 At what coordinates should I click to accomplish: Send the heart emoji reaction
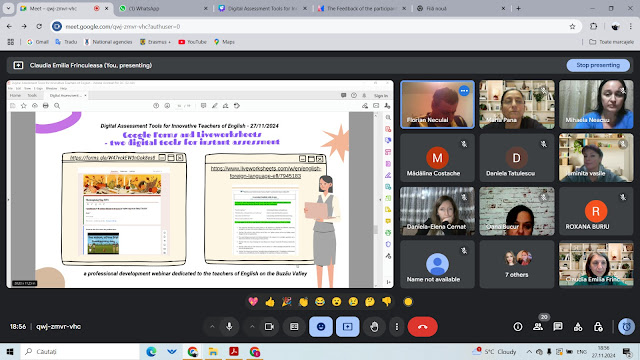tap(253, 302)
